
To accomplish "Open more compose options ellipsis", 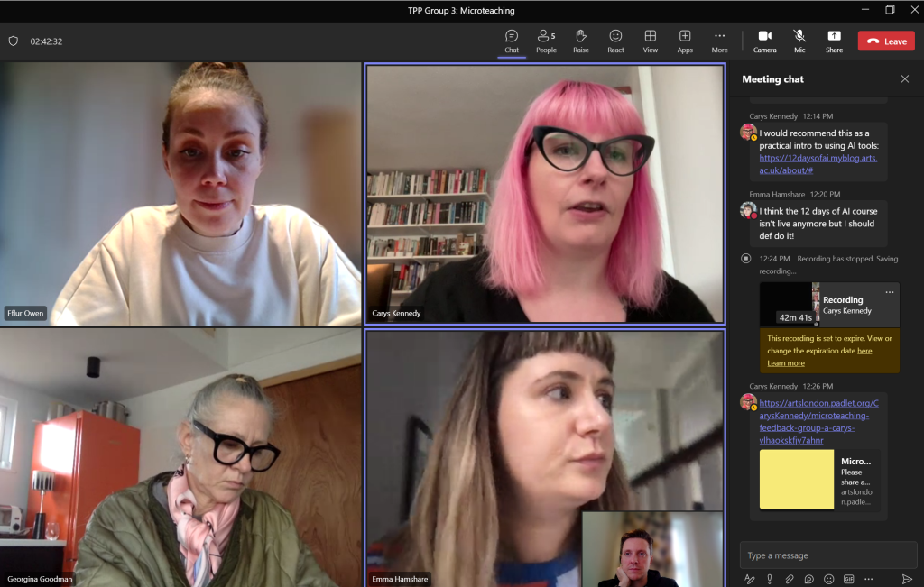I will pos(868,579).
